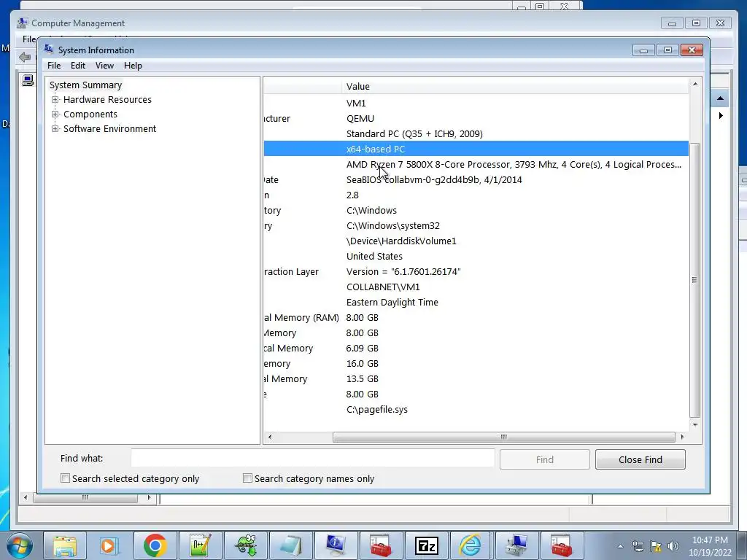Select the Eastern Daylight Time row
The image size is (747, 560).
point(476,302)
